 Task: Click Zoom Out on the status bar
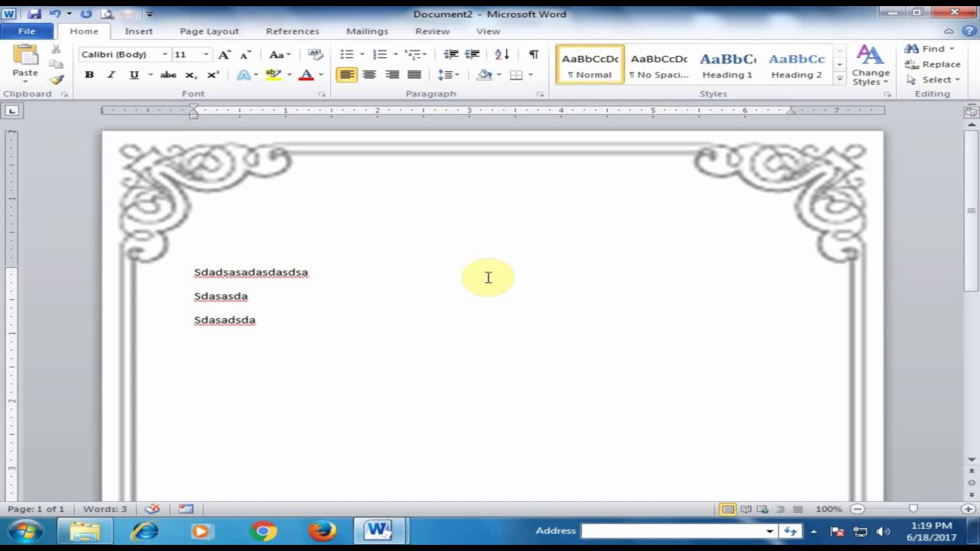857,508
